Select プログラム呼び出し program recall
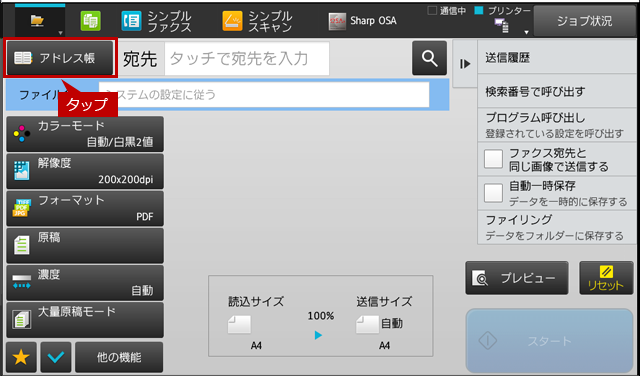 [x=557, y=125]
